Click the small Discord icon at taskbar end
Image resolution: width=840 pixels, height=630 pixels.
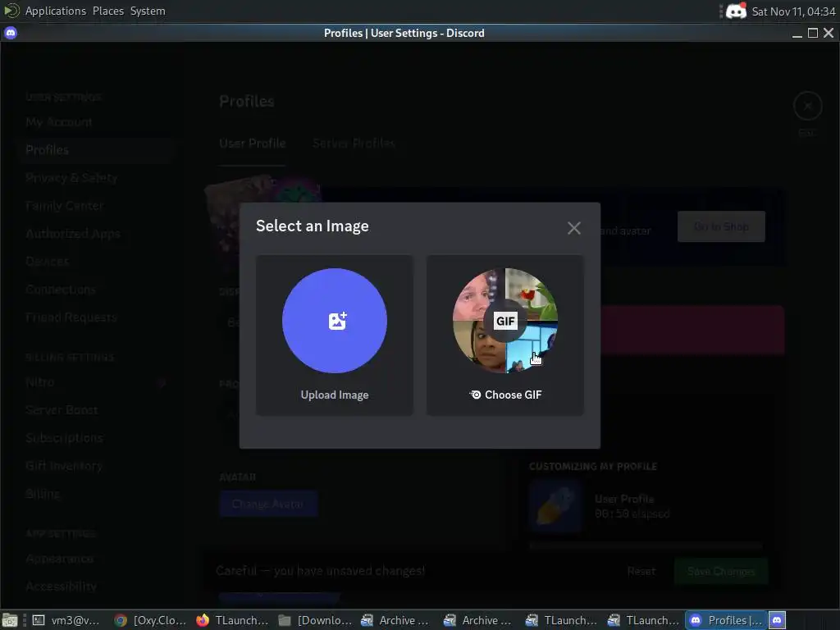777,620
